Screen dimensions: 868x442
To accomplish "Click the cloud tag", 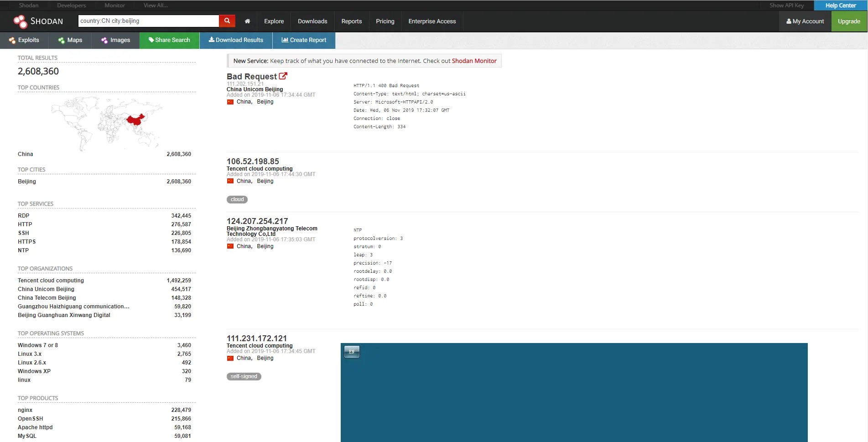I will pyautogui.click(x=237, y=199).
